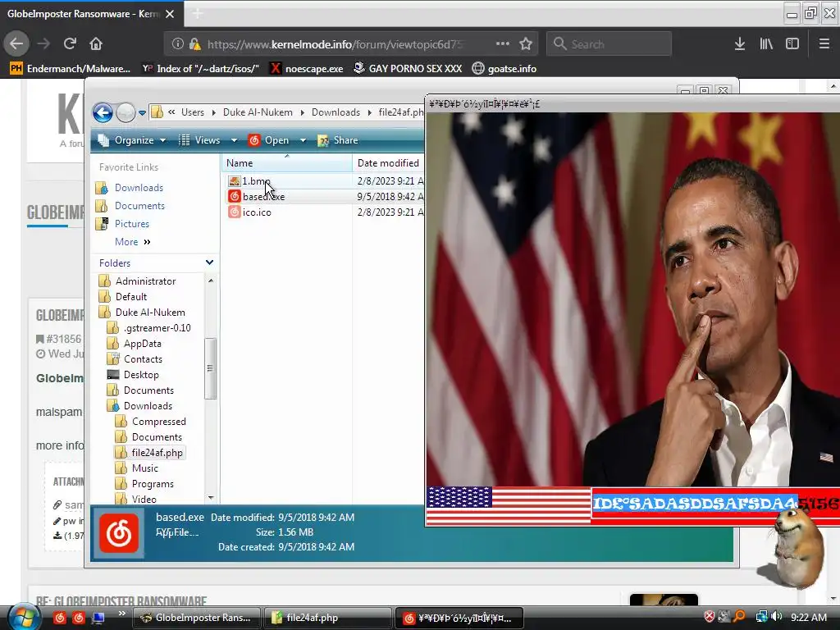Go forward in Explorer window
This screenshot has width=840, height=630.
pos(126,113)
